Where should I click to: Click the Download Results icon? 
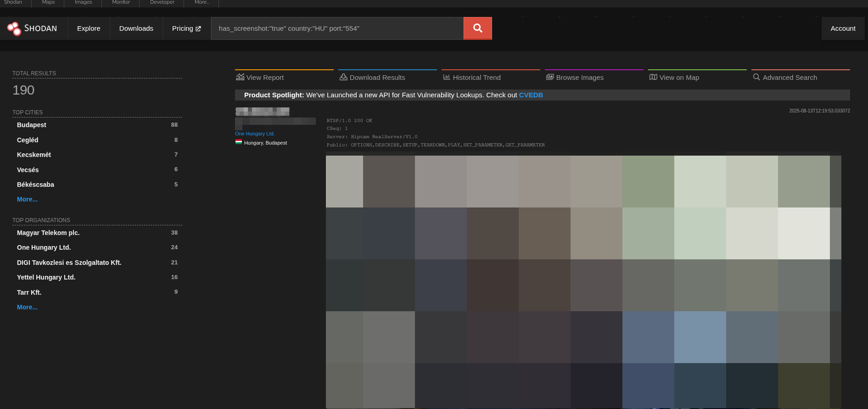pos(343,77)
